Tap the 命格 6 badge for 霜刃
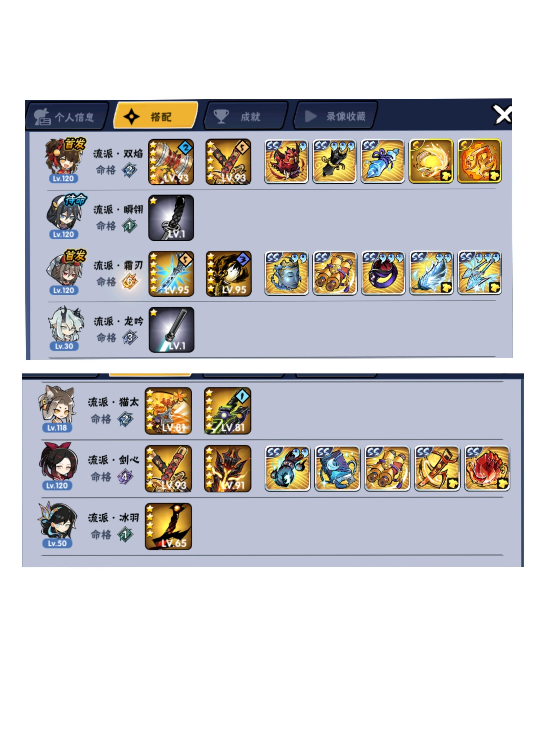 tap(129, 282)
